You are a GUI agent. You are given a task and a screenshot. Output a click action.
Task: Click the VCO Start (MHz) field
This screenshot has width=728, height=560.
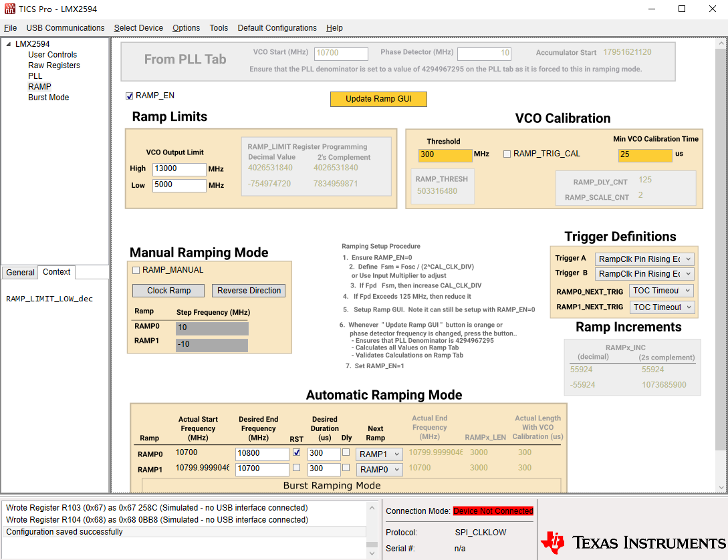click(x=341, y=53)
